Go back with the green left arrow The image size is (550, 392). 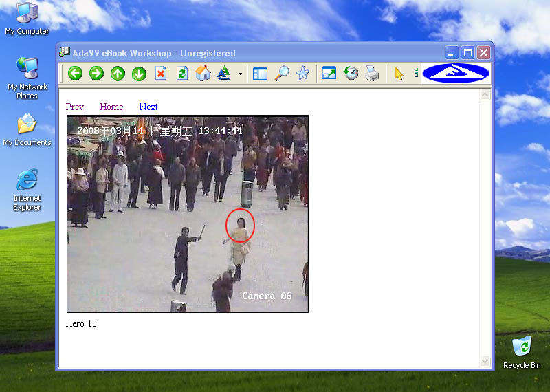tap(75, 74)
